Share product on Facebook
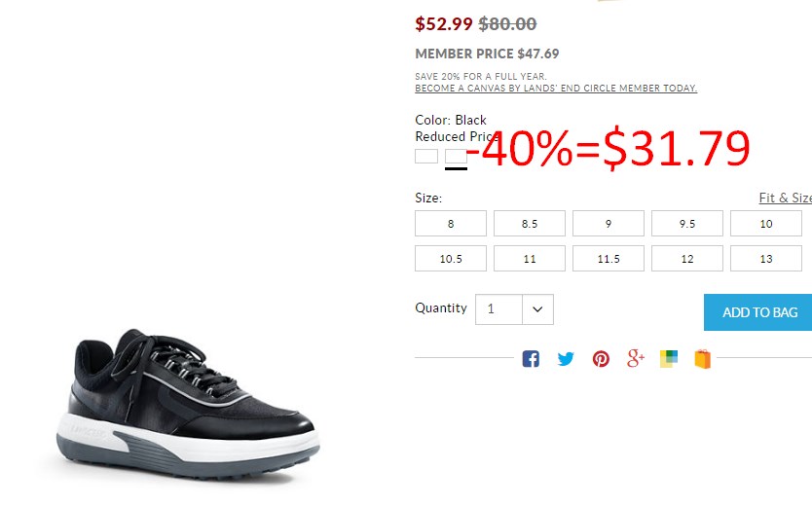The image size is (812, 506). point(531,358)
